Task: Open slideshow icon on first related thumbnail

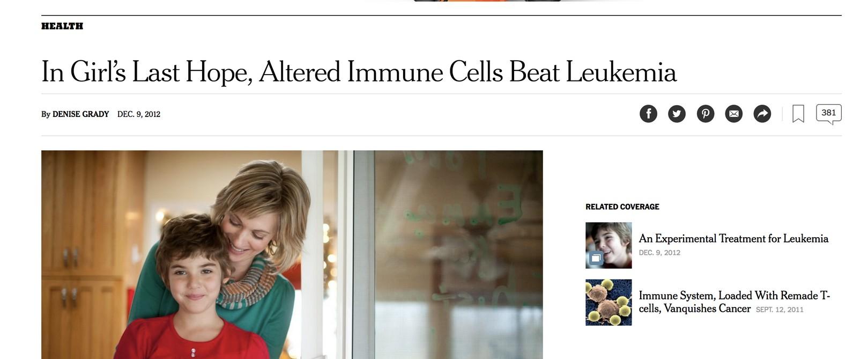Action: click(595, 259)
